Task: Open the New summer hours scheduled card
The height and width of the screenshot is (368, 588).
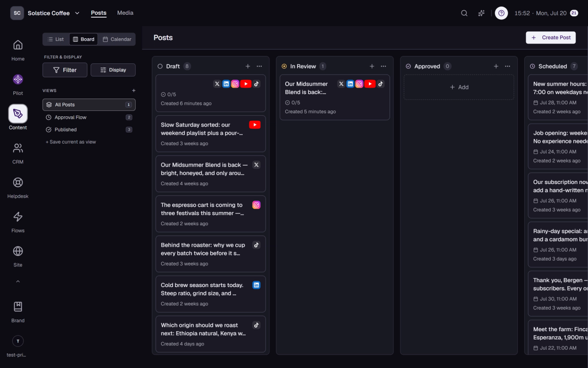Action: [558, 97]
